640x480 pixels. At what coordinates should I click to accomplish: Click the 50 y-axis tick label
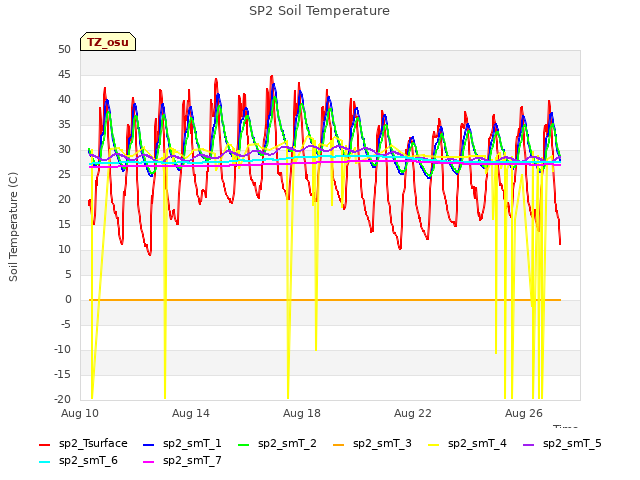click(64, 50)
